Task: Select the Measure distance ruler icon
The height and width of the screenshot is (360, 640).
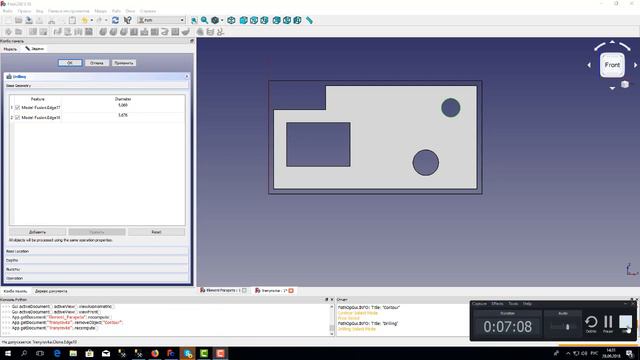Action: click(x=309, y=20)
